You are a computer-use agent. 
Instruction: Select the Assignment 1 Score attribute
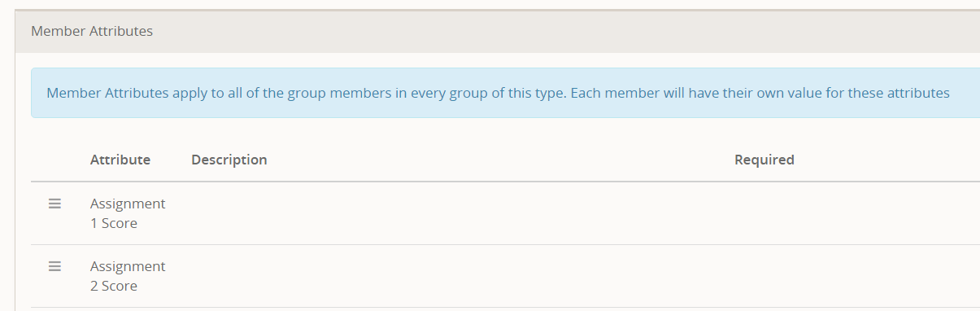pyautogui.click(x=128, y=213)
